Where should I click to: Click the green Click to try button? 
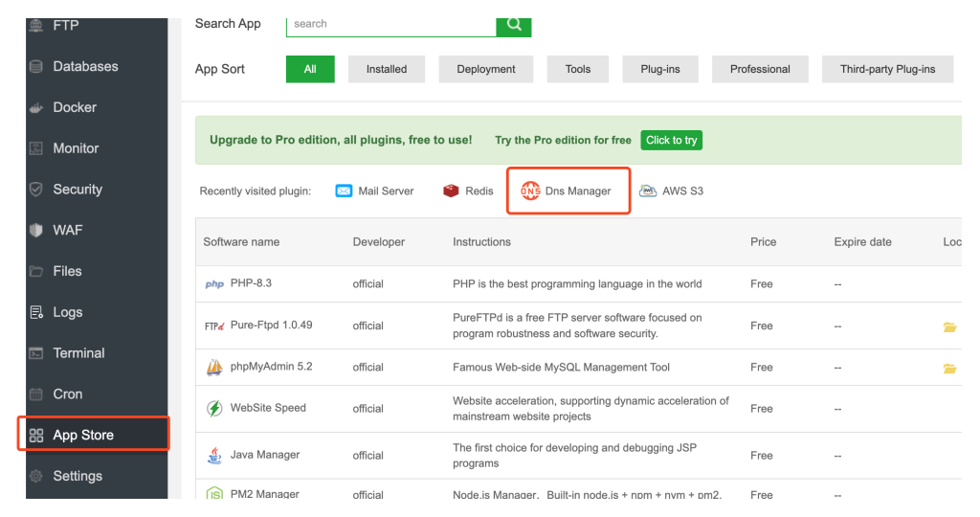pos(671,140)
